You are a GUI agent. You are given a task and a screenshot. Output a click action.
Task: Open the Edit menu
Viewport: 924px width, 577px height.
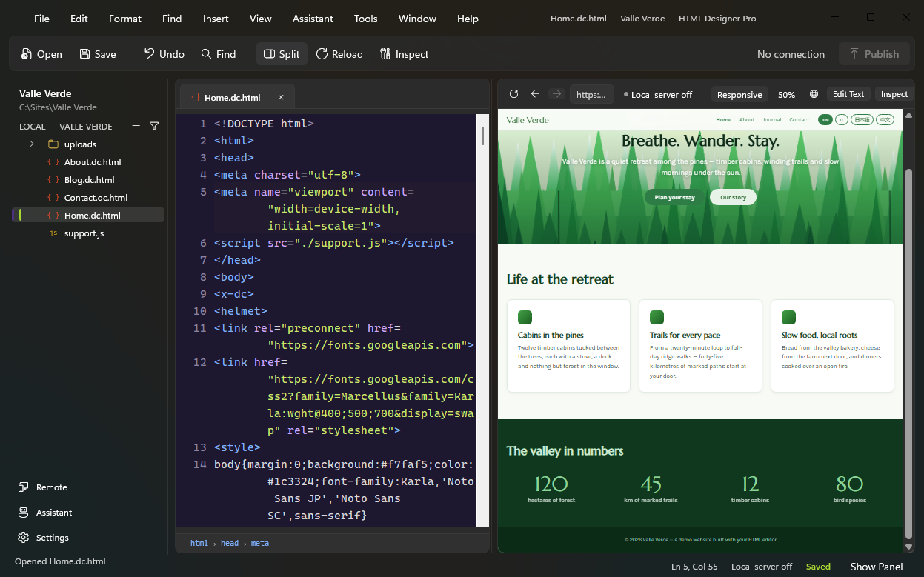(x=79, y=19)
